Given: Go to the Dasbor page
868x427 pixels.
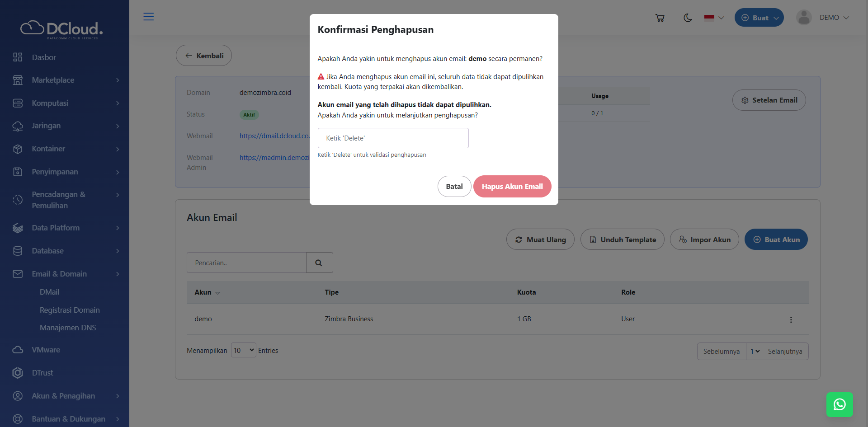Looking at the screenshot, I should point(44,57).
